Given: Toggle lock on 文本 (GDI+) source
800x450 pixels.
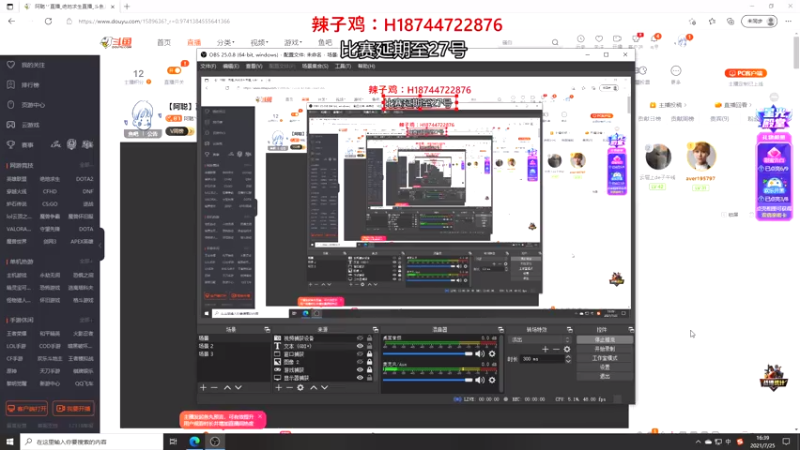Looking at the screenshot, I should (369, 346).
